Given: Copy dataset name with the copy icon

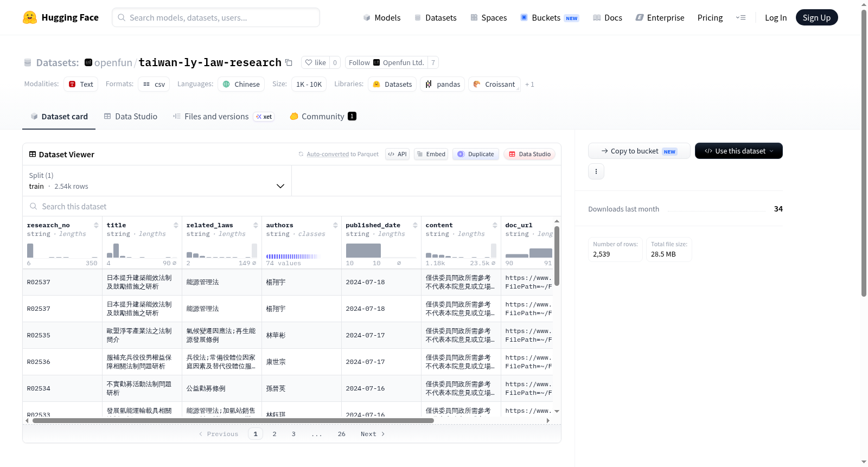Looking at the screenshot, I should (289, 62).
